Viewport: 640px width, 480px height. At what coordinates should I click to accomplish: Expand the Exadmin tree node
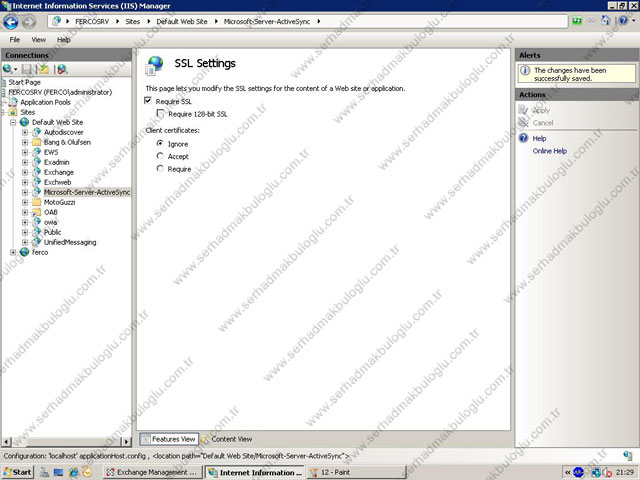pos(25,162)
